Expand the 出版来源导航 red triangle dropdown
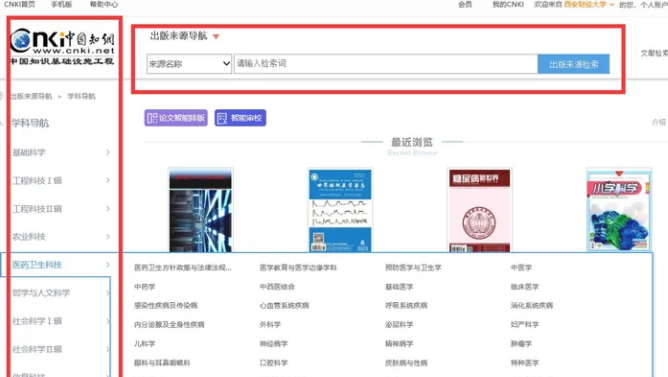Image resolution: width=668 pixels, height=377 pixels. tap(216, 37)
